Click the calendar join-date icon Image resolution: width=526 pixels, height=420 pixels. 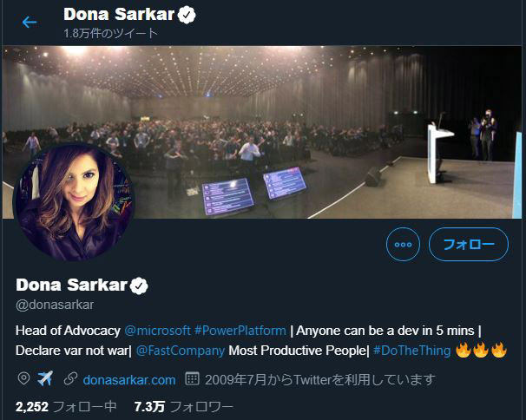(x=192, y=378)
